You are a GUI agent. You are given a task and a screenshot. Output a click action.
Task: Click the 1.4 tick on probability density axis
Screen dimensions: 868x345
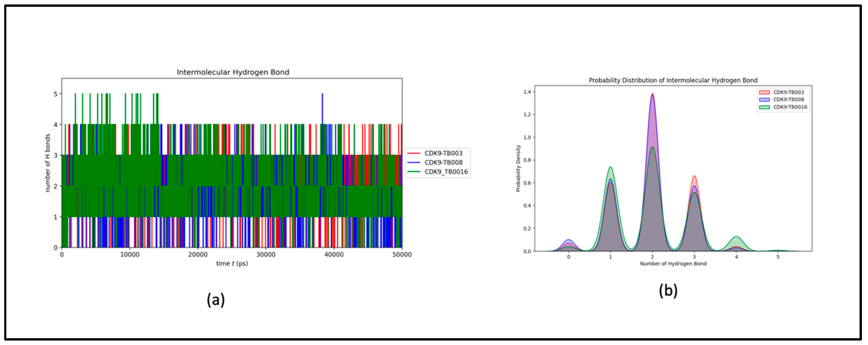coord(527,92)
